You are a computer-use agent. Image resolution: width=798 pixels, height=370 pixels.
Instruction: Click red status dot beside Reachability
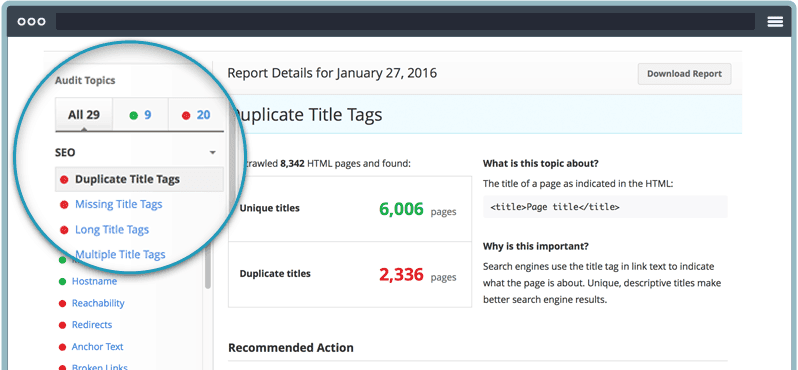tap(62, 303)
